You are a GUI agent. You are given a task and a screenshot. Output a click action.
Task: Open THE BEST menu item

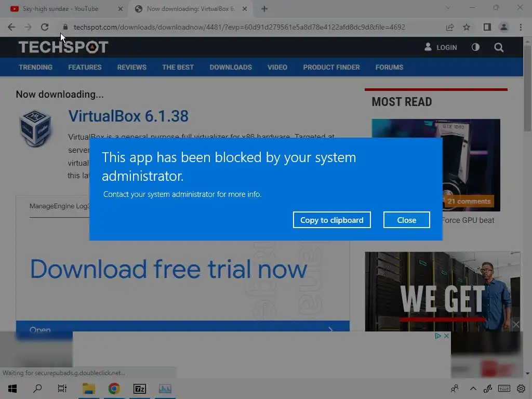tap(178, 67)
